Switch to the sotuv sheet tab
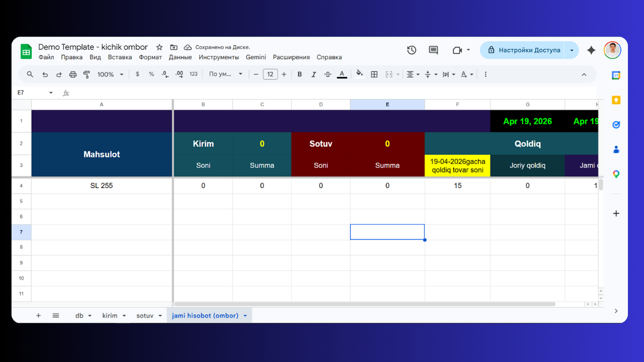Viewport: 644px width, 362px height. point(145,316)
